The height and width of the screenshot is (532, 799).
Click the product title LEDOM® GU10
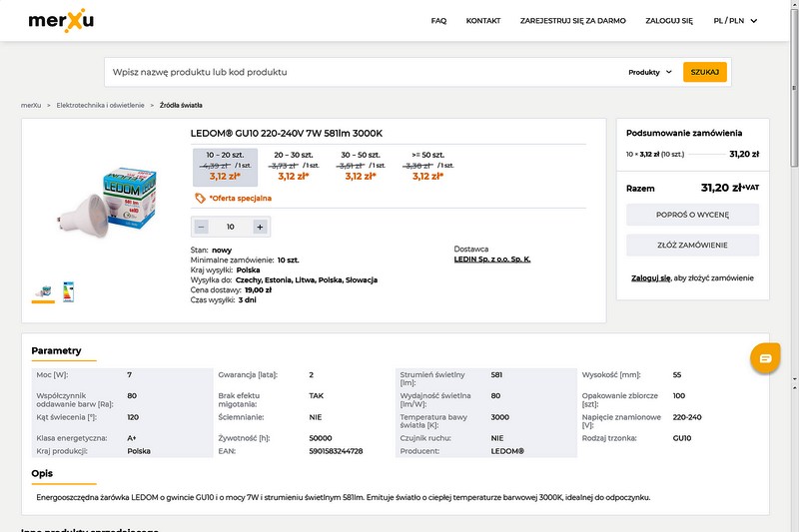[x=287, y=134]
